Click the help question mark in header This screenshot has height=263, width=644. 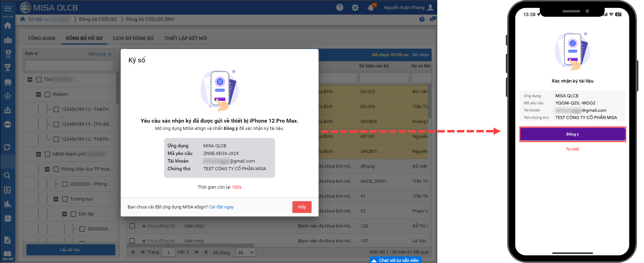pos(340,7)
